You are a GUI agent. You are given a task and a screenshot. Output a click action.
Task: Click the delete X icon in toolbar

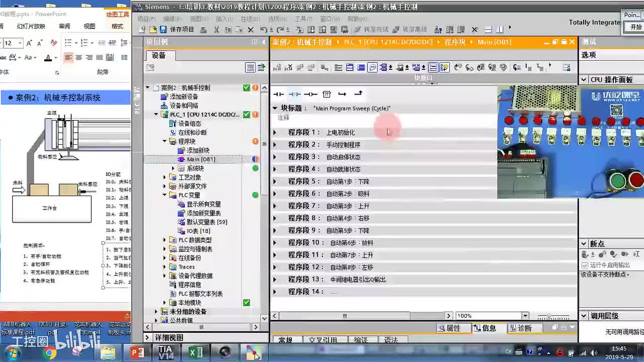(251, 30)
